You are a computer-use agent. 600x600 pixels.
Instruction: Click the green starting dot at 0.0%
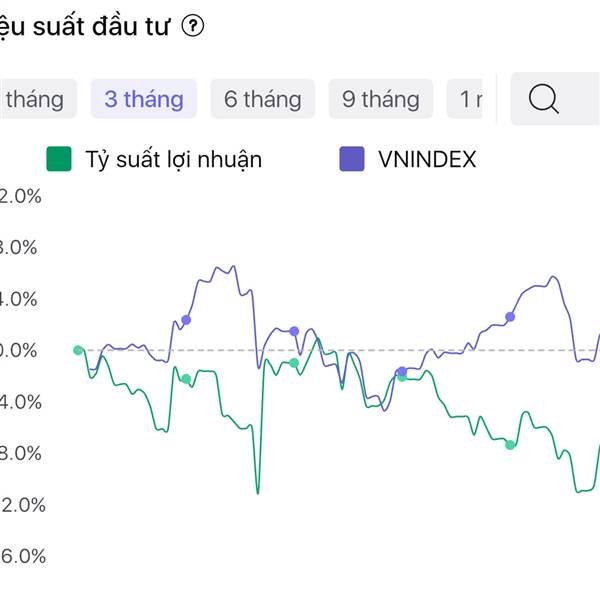pyautogui.click(x=78, y=350)
